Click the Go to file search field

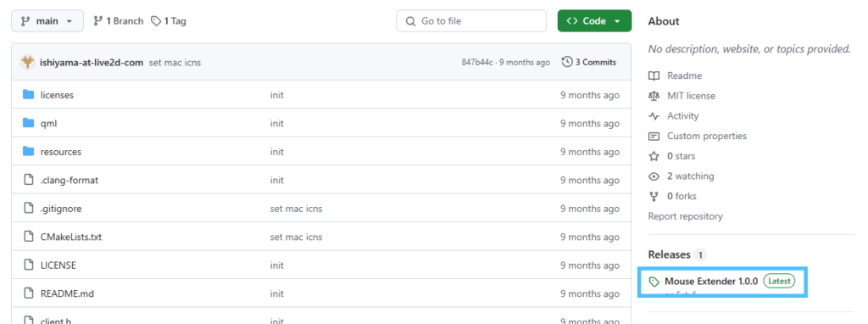pos(471,21)
